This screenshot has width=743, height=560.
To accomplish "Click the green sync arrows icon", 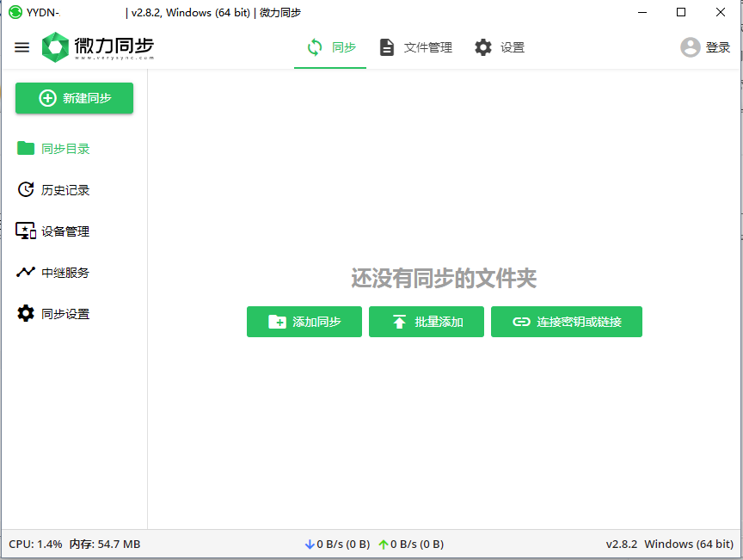I will [x=315, y=47].
